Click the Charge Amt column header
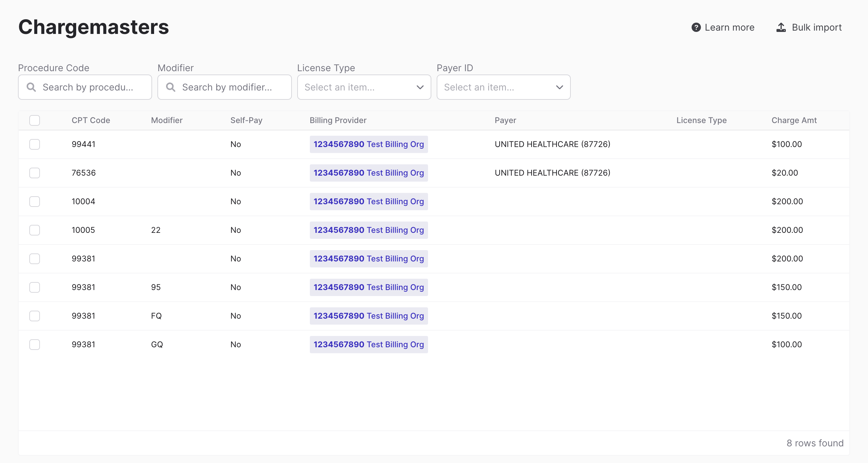Image resolution: width=868 pixels, height=463 pixels. pyautogui.click(x=794, y=120)
